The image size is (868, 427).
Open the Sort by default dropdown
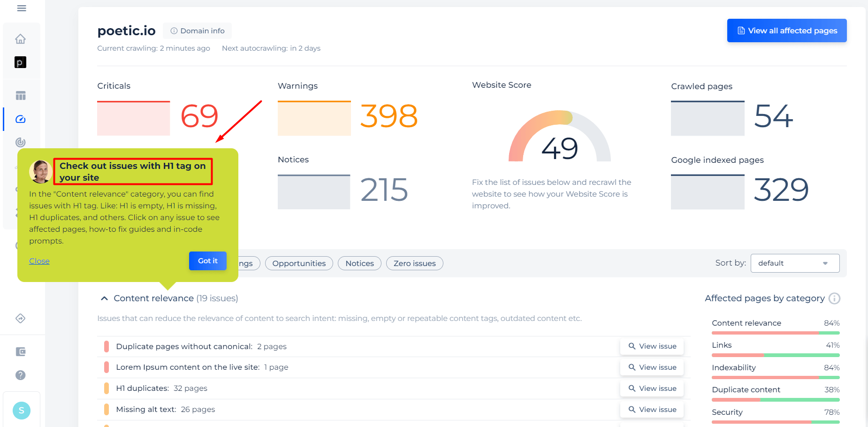795,263
